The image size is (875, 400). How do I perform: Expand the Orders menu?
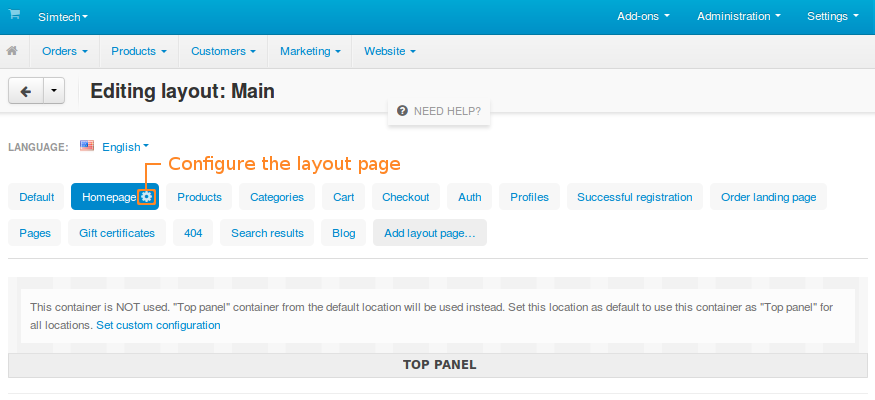(x=65, y=51)
